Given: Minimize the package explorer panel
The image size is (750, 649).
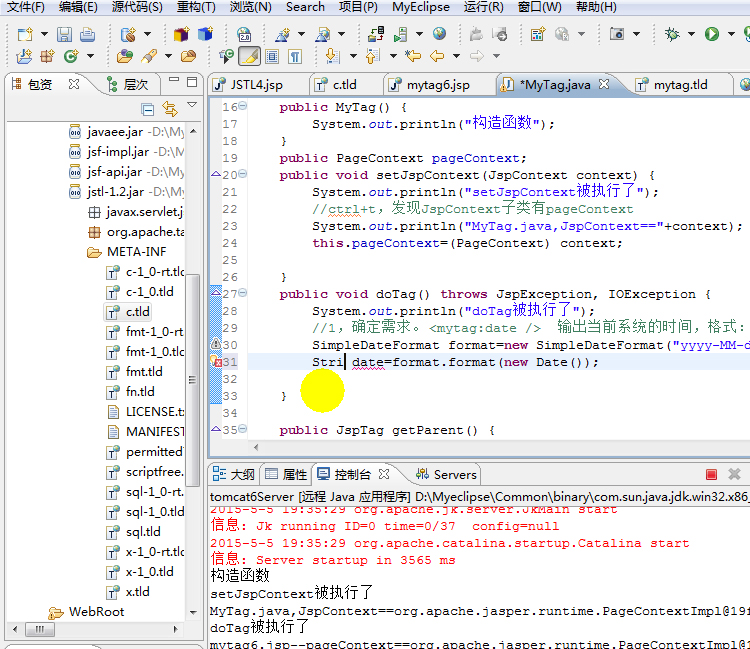Looking at the screenshot, I should (x=174, y=80).
